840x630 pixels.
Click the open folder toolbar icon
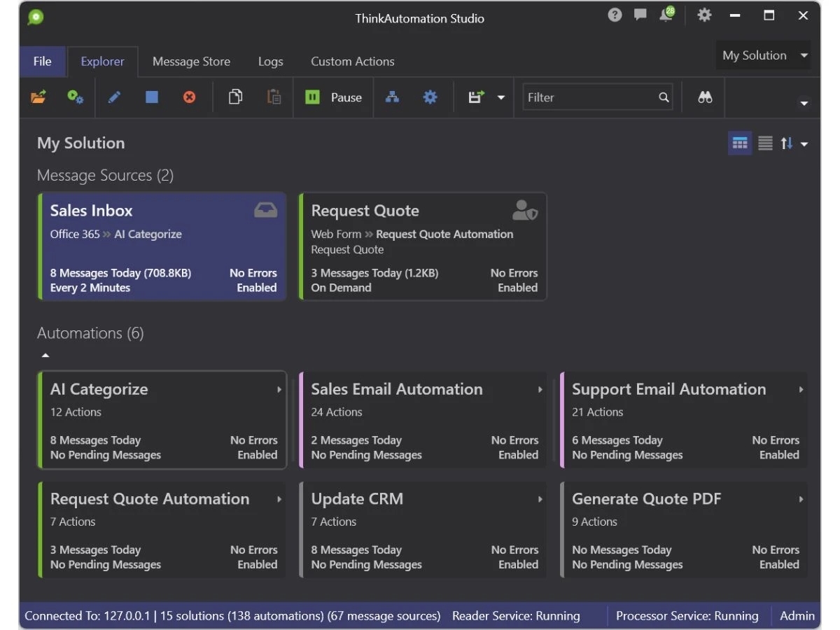[x=38, y=97]
